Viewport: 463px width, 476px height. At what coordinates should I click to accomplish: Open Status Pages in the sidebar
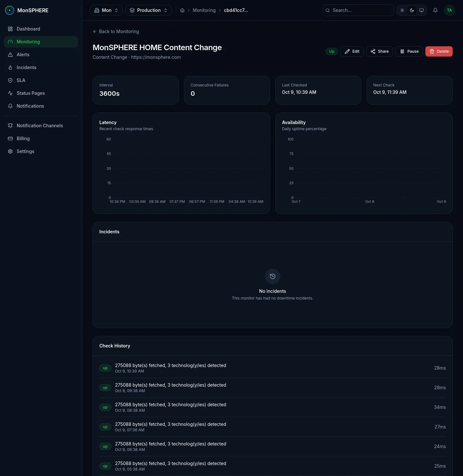pos(41,93)
